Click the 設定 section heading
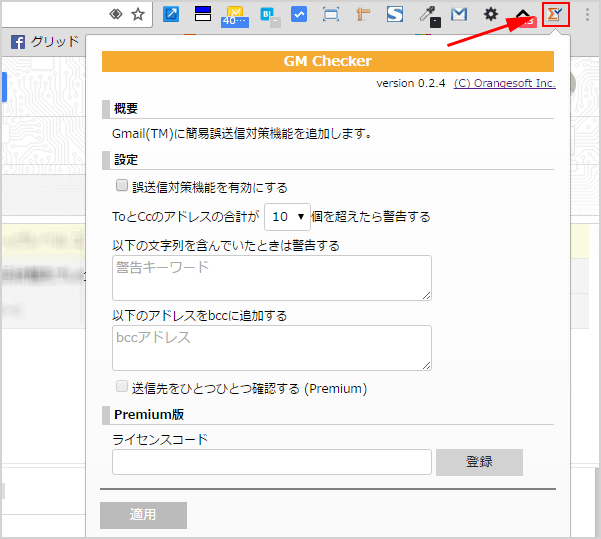 (126, 160)
